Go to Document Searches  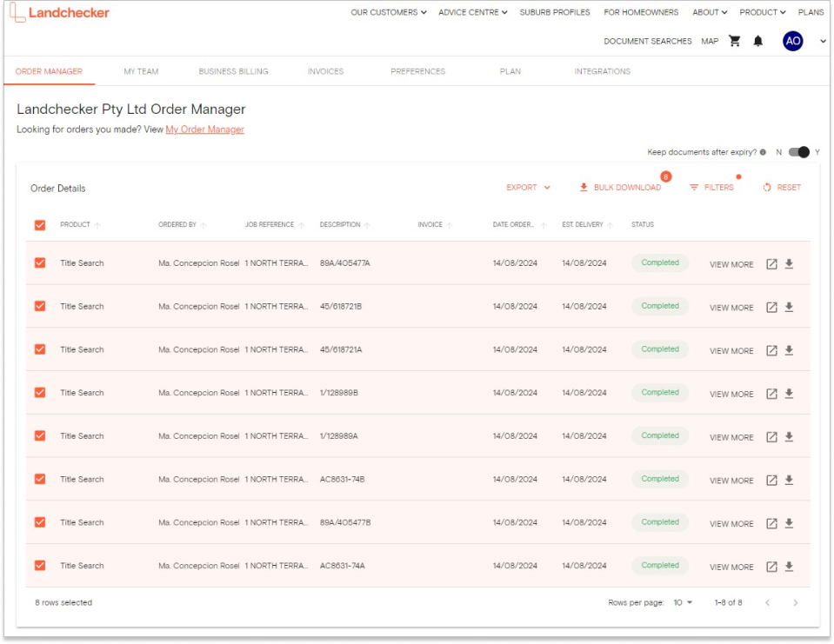pos(647,41)
